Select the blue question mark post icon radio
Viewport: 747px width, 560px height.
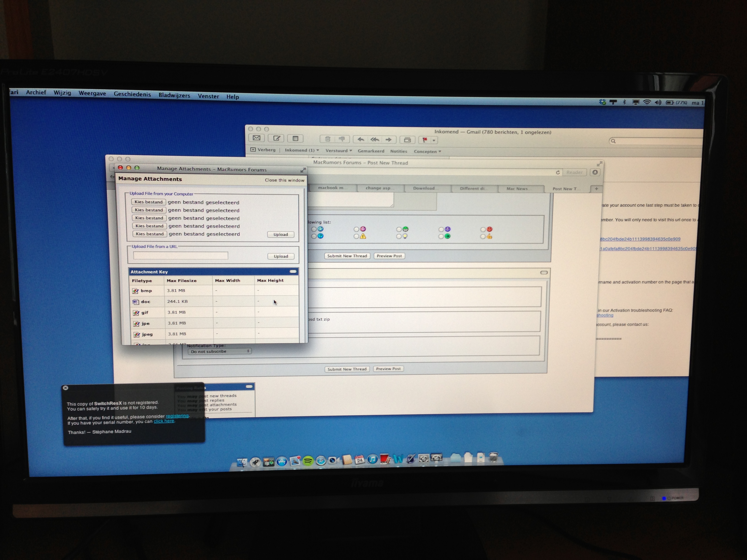[314, 236]
